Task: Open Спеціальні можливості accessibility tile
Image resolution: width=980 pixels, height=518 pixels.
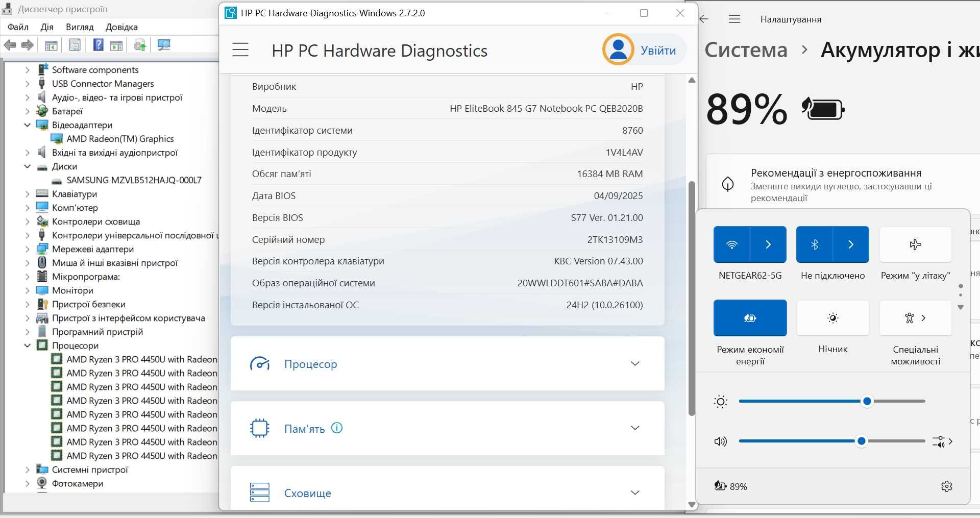Action: point(915,317)
